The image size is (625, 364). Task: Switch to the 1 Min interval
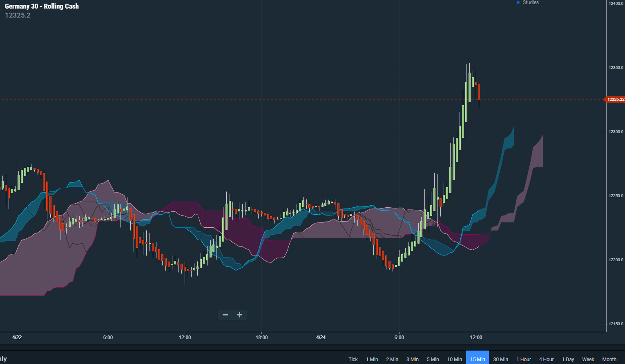click(x=372, y=359)
